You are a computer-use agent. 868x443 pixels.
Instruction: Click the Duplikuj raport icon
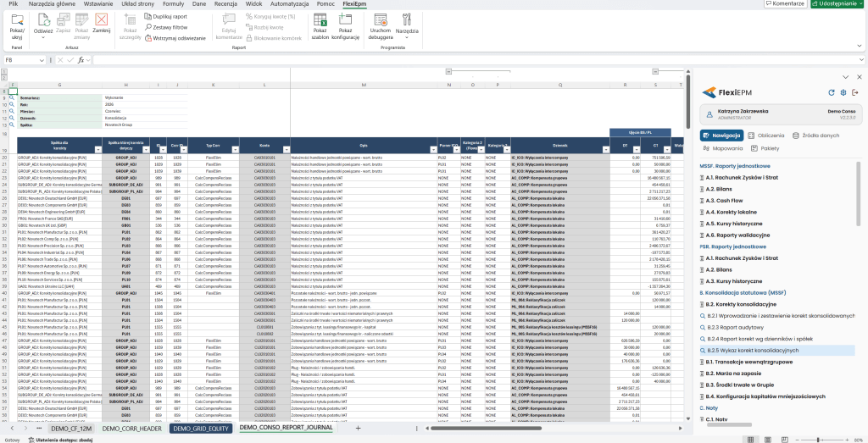point(148,17)
